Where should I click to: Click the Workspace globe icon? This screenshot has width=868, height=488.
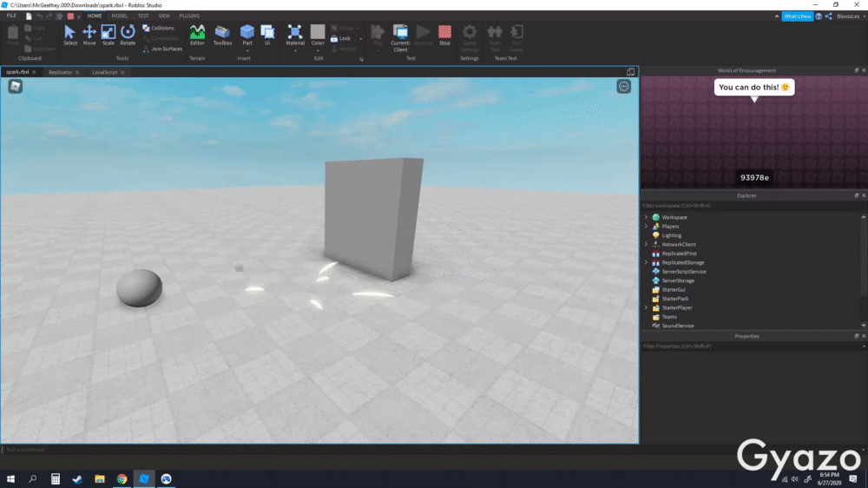pyautogui.click(x=656, y=217)
